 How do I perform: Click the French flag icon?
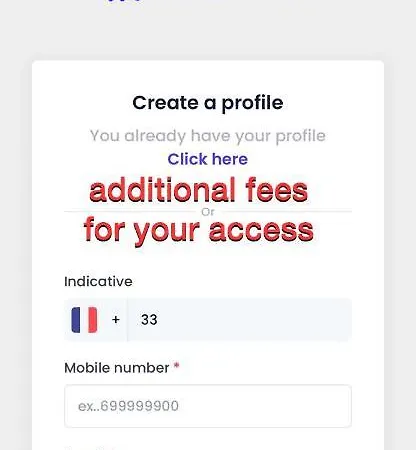[84, 320]
